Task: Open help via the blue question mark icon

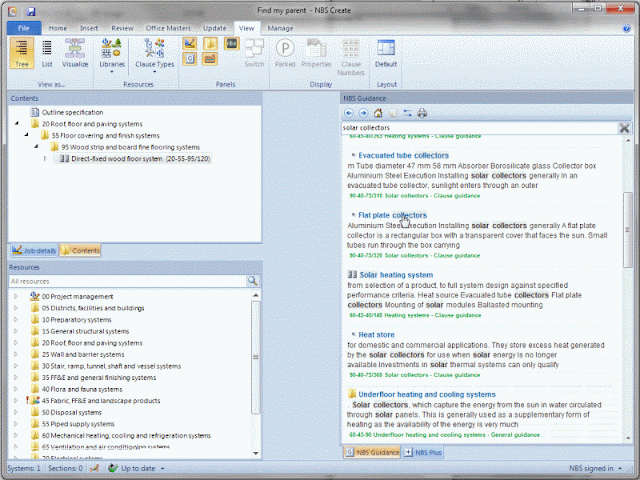Action: (x=627, y=28)
